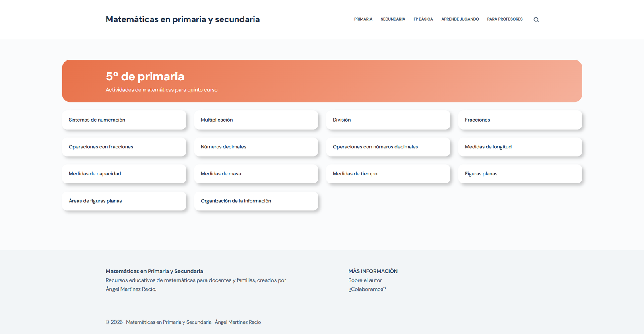
Task: Open Operaciones con fracciones
Action: click(x=124, y=147)
